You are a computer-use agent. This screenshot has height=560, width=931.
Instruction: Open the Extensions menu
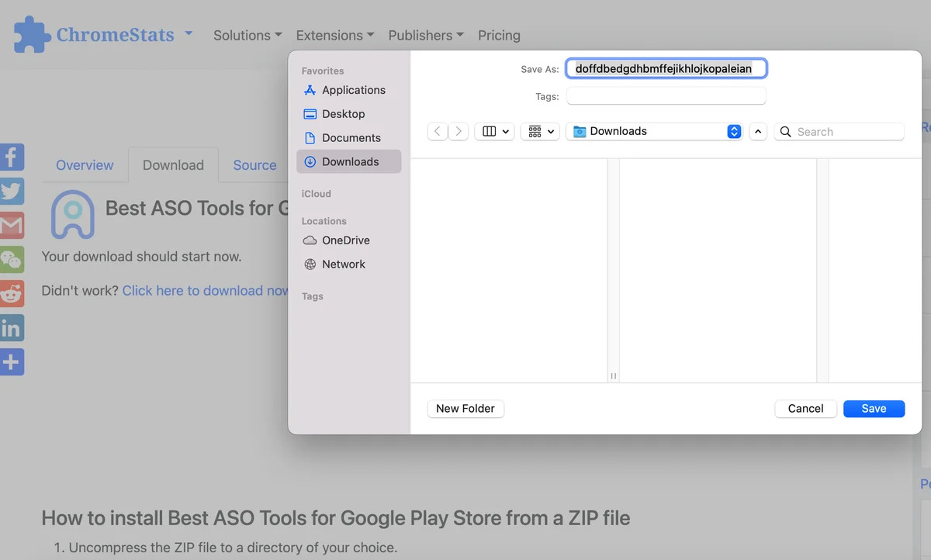click(x=335, y=36)
